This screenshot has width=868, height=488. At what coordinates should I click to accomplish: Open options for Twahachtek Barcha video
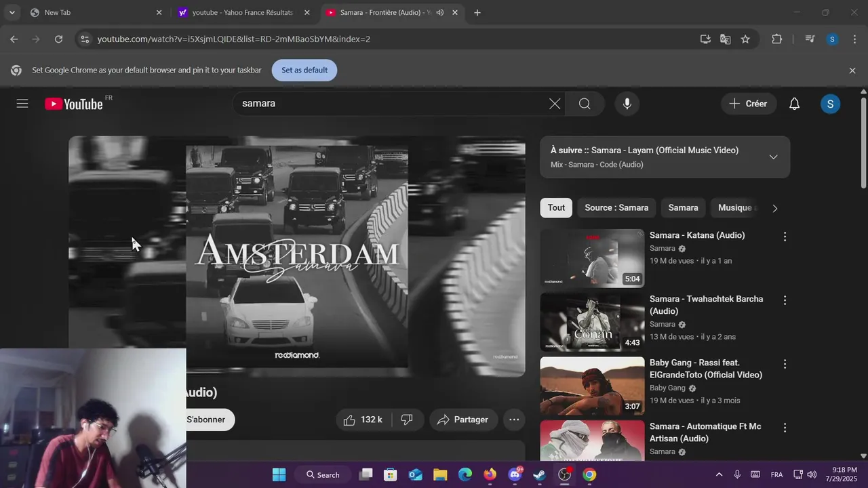click(x=785, y=300)
